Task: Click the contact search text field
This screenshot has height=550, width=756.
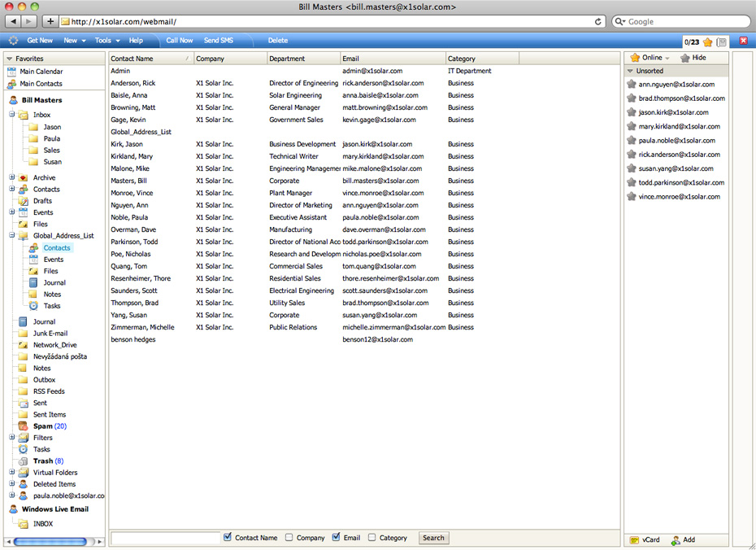Action: [166, 538]
